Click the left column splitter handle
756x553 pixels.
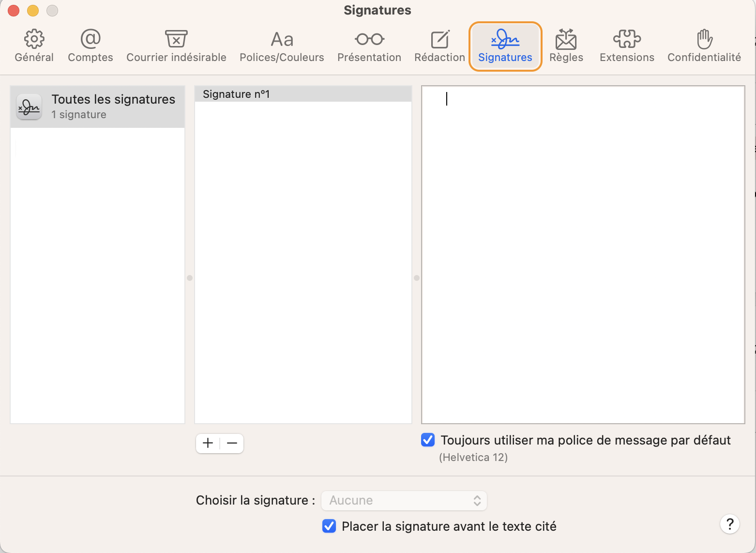(190, 278)
